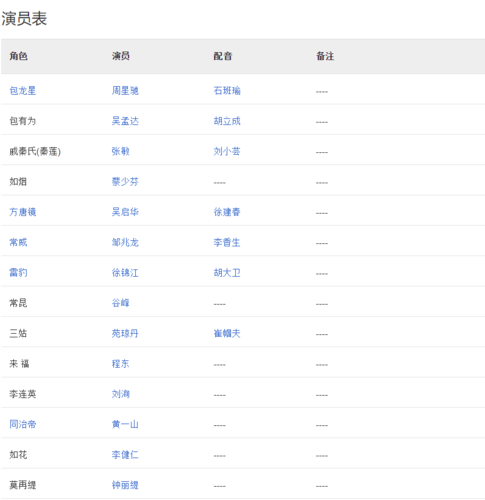This screenshot has width=485, height=500.
Task: Open character link 雷豹
Action: click(x=18, y=273)
